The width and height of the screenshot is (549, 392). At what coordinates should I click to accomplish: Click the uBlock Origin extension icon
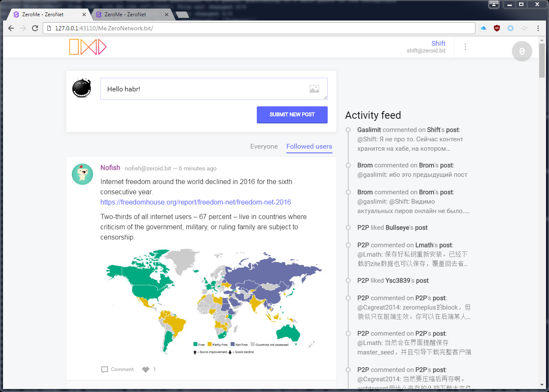click(x=497, y=28)
